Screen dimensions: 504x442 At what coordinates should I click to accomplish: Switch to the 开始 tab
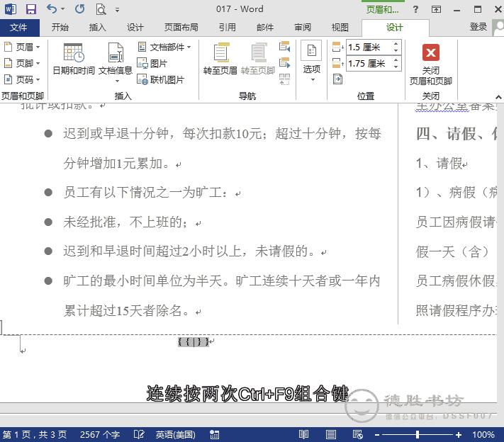point(60,28)
